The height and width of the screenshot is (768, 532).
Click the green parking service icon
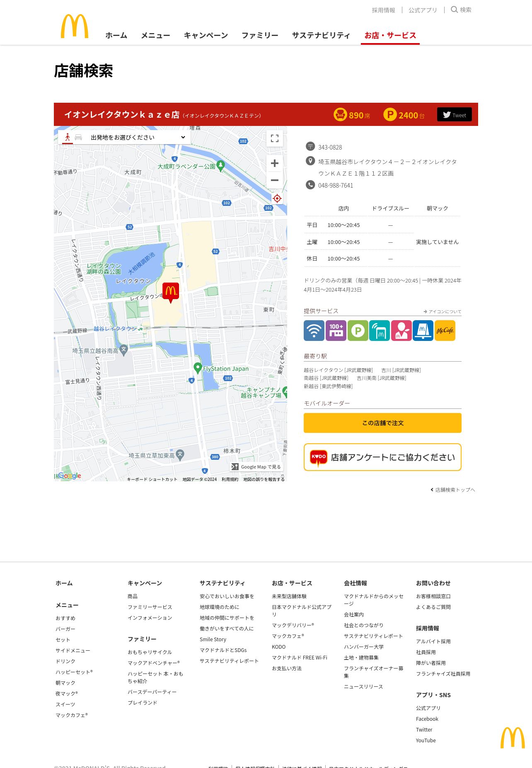(x=358, y=331)
